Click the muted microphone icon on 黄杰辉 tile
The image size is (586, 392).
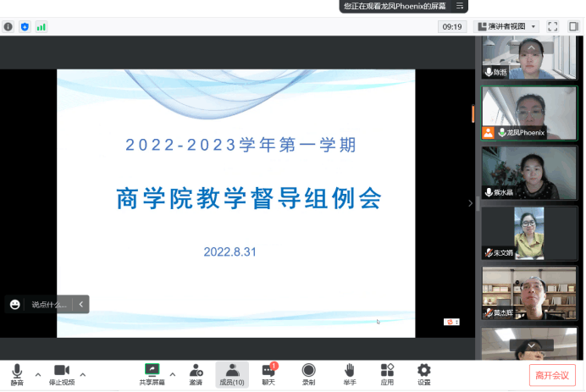coord(489,312)
